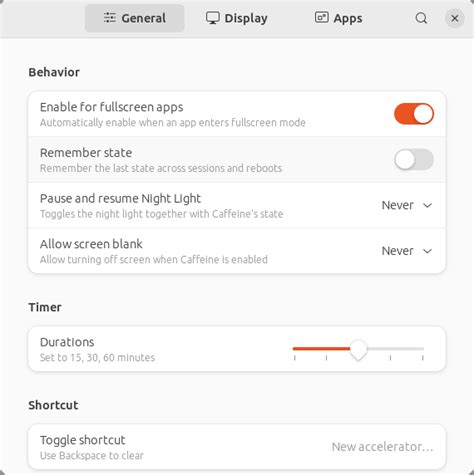
Task: Set Durations slider to first tick mark
Action: coord(295,349)
